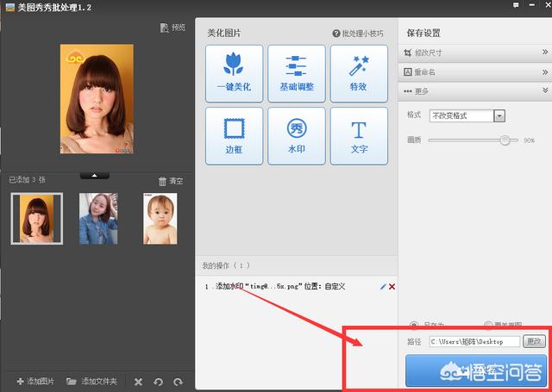
Task: Adjust the 画质 quality slider handle
Action: point(505,140)
